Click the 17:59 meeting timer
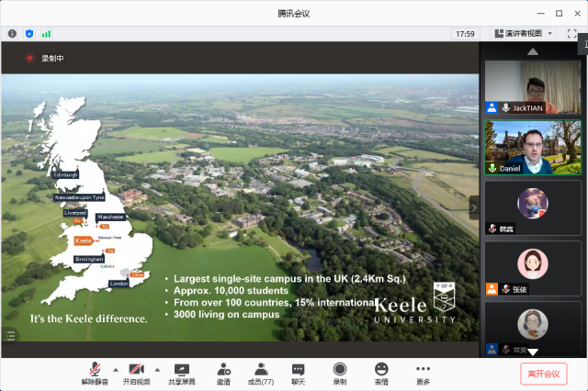 tap(465, 34)
